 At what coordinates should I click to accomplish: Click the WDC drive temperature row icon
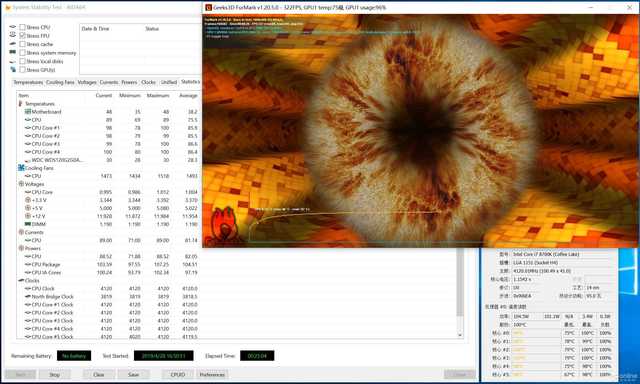tap(28, 160)
